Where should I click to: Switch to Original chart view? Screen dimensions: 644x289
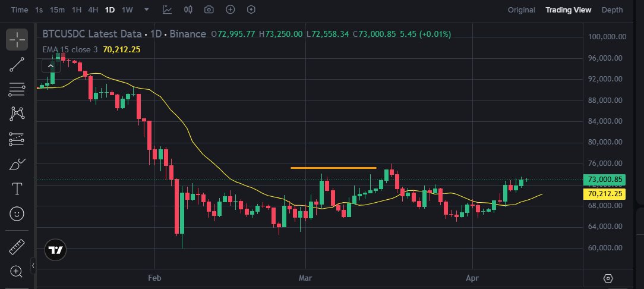[x=521, y=10]
